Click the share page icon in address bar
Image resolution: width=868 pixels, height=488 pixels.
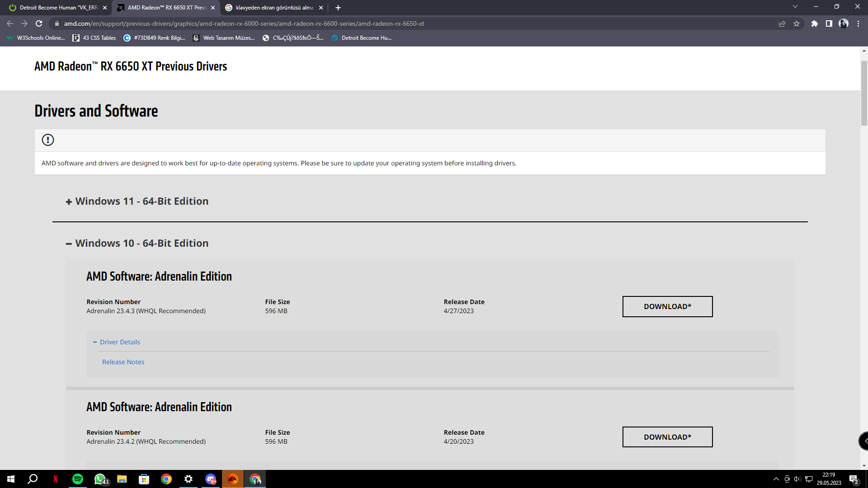point(782,23)
